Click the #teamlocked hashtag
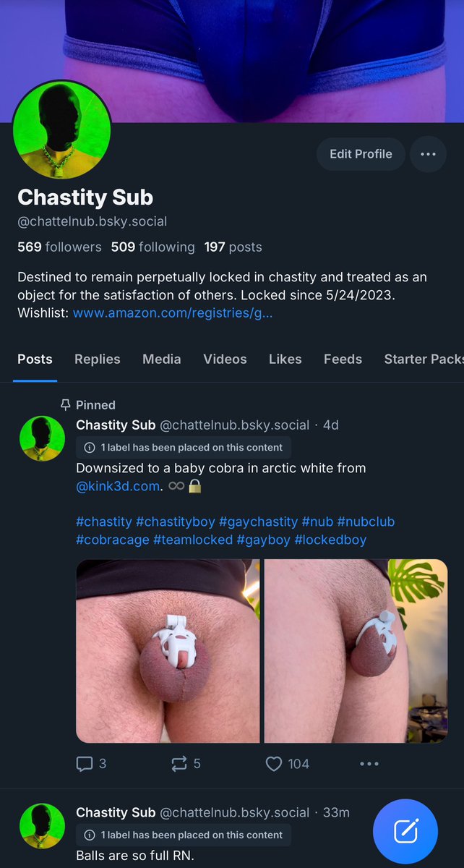The width and height of the screenshot is (464, 868). tap(193, 540)
